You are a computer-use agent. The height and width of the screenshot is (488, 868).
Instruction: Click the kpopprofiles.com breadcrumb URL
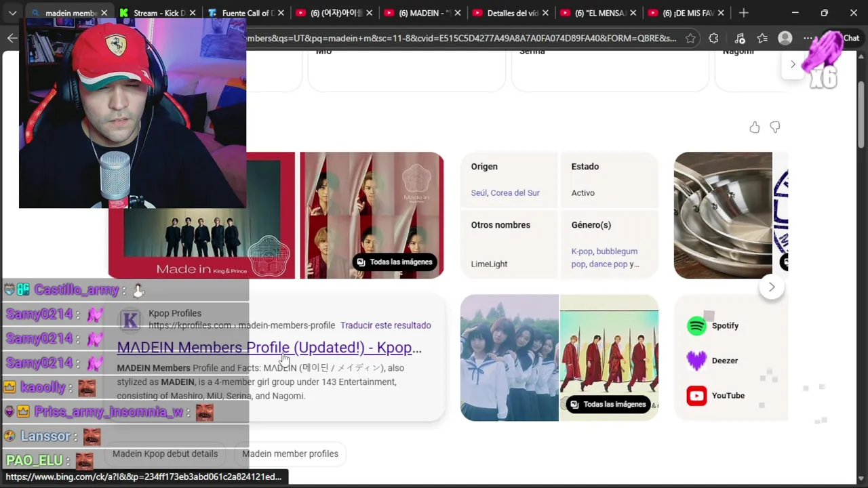click(x=241, y=325)
